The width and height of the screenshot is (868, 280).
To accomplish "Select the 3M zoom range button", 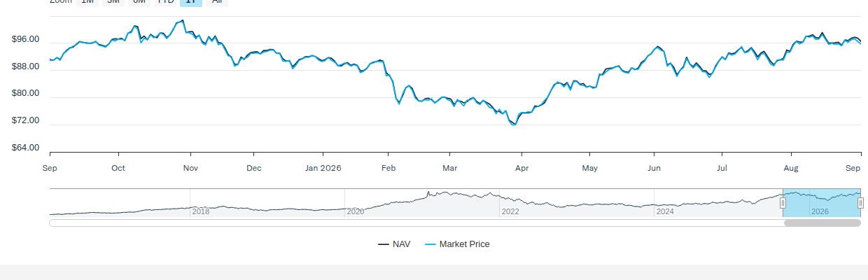I will (113, 2).
